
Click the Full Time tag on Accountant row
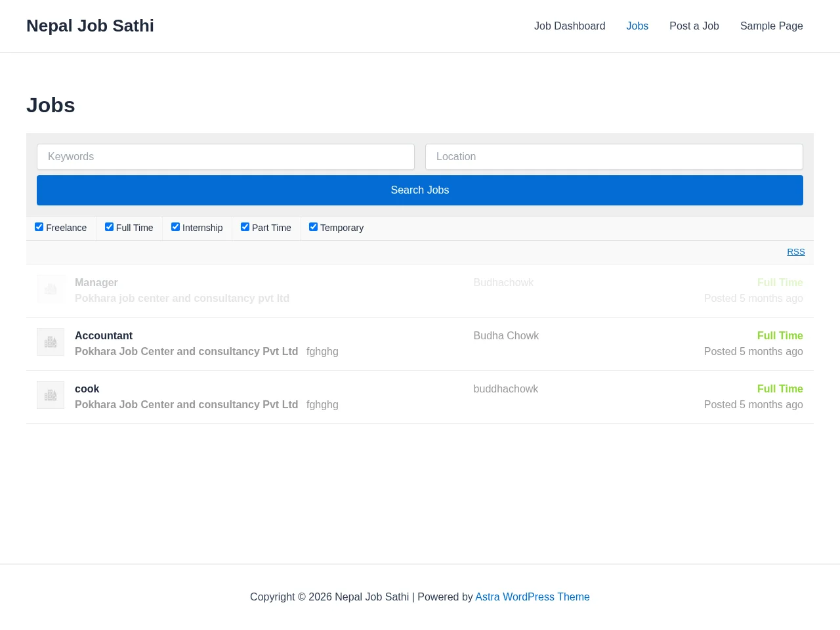pos(780,335)
